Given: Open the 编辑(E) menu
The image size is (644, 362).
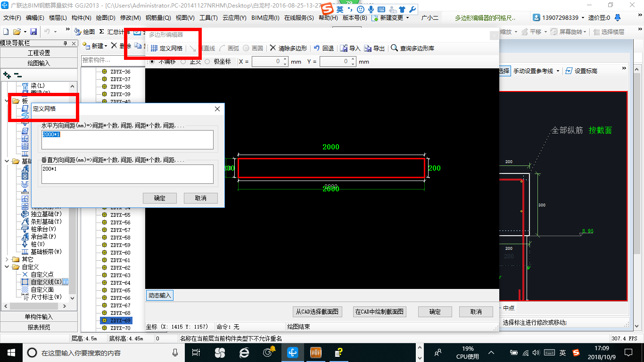Looking at the screenshot, I should (35, 18).
